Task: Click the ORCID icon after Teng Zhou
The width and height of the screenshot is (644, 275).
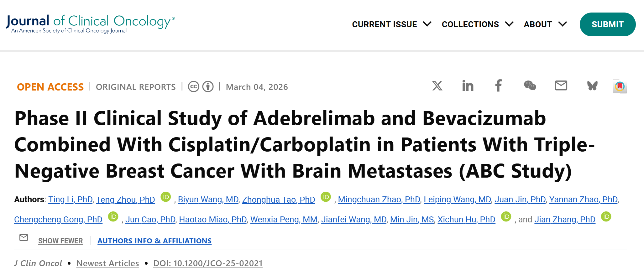Action: 166,197
